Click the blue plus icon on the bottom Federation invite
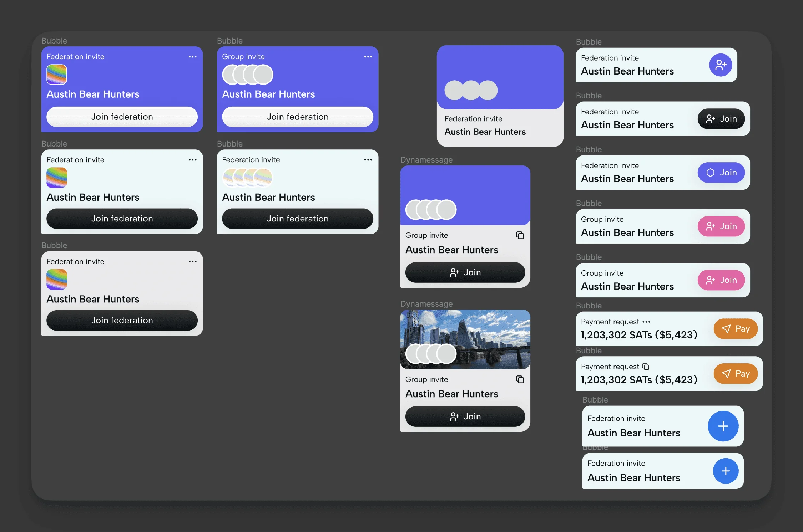Viewport: 803px width, 532px height. coord(725,471)
